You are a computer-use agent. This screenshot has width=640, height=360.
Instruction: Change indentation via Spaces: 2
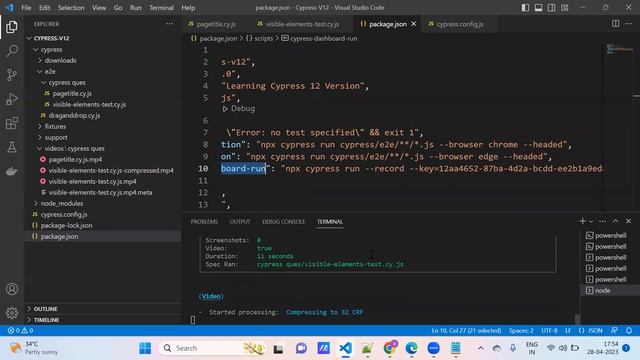click(x=521, y=330)
